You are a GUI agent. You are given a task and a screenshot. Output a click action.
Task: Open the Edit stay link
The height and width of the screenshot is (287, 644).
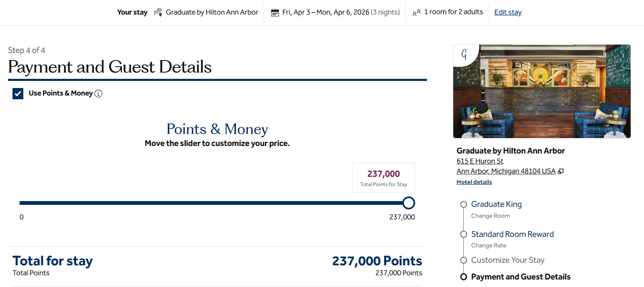pos(508,13)
